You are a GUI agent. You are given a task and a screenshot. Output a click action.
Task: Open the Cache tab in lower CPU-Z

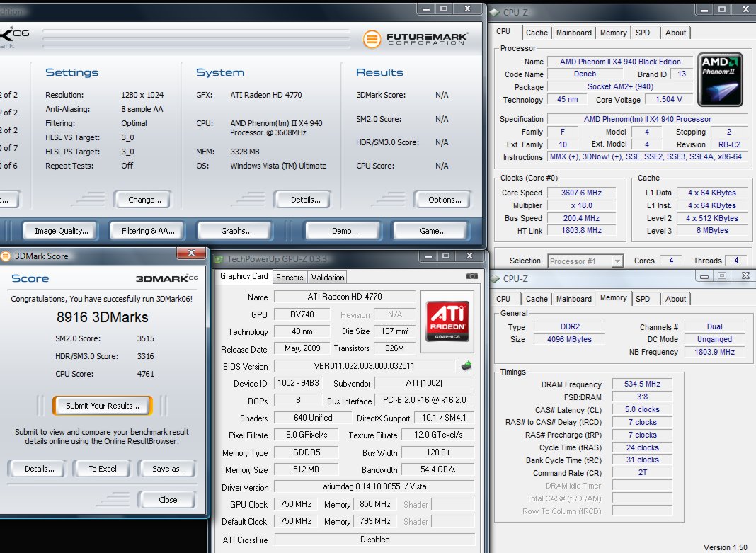pyautogui.click(x=537, y=299)
